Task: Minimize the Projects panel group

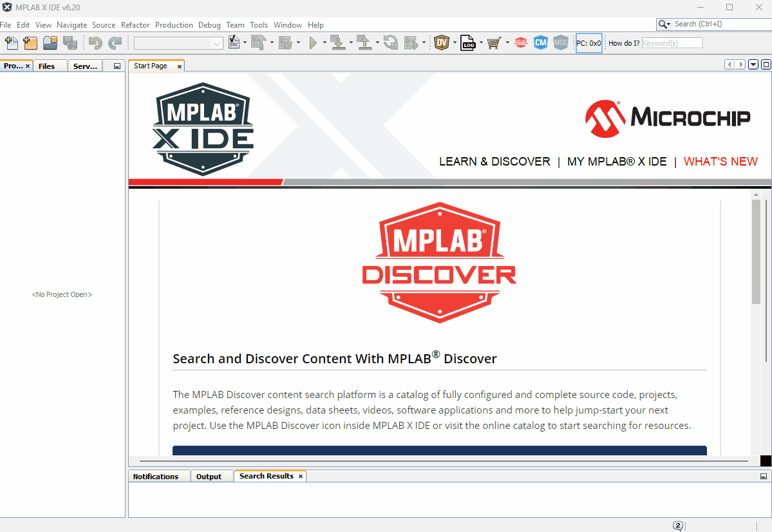Action: point(117,66)
